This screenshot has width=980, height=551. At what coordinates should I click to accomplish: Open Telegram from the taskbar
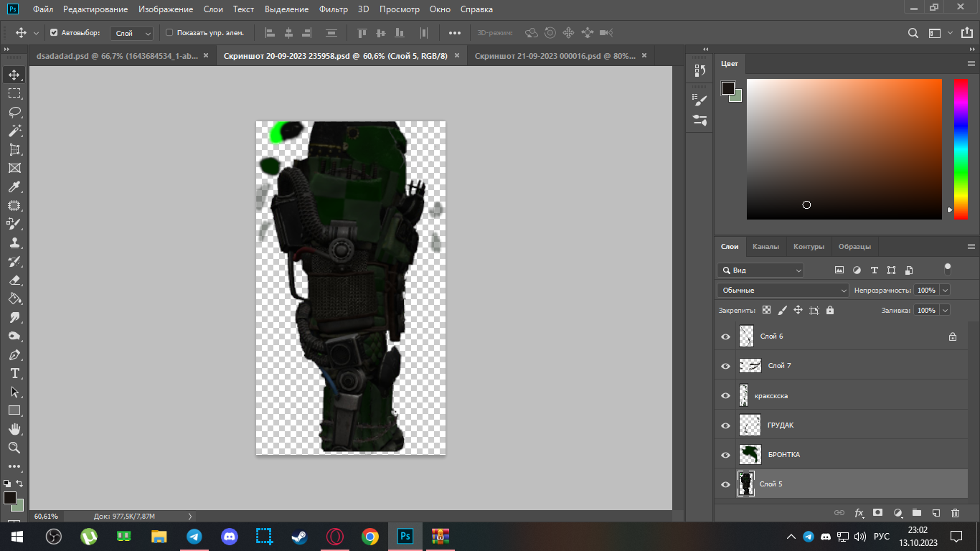click(x=194, y=536)
